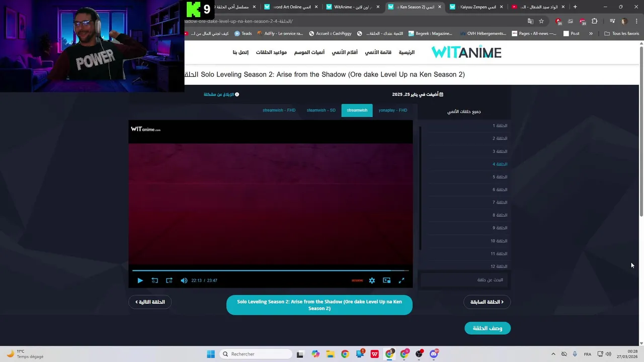This screenshot has height=362, width=644.
Task: Go to previous episode الحلقة السابقة
Action: pos(487,302)
